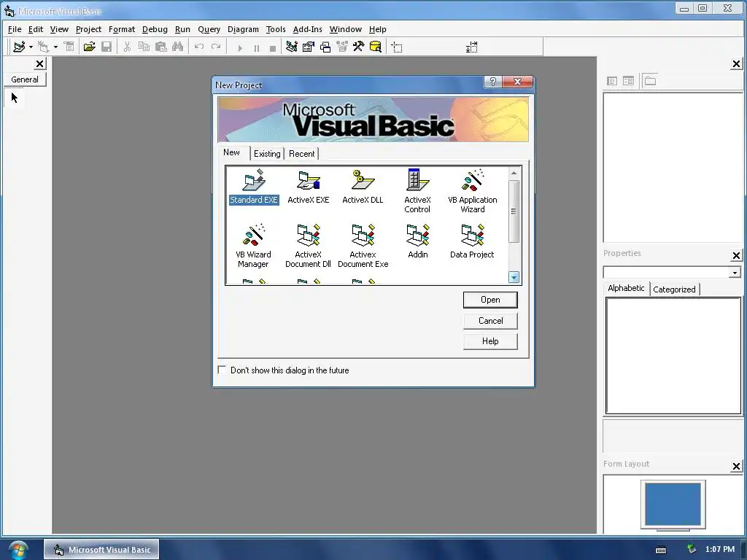Choose ActiveX Document Dll project
Screen dimensions: 747x560
click(x=309, y=246)
